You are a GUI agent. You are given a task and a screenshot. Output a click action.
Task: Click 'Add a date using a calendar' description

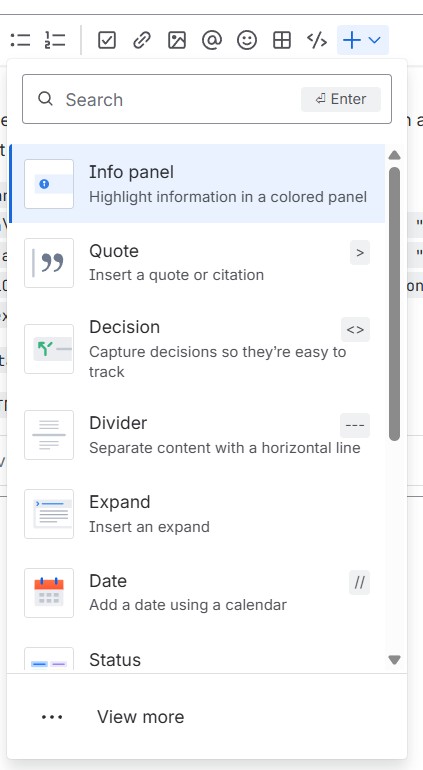click(x=188, y=605)
